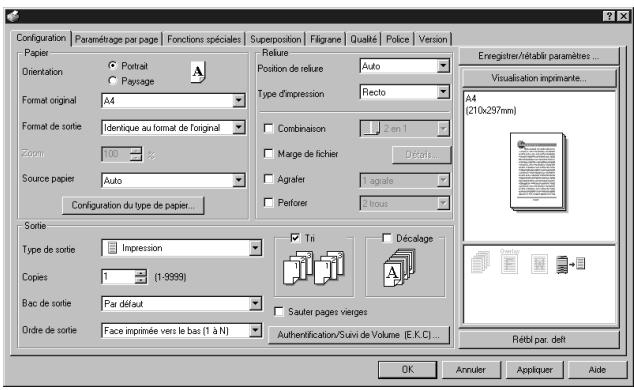This screenshot has width=634, height=390.
Task: Click the Détails button
Action: 421,155
